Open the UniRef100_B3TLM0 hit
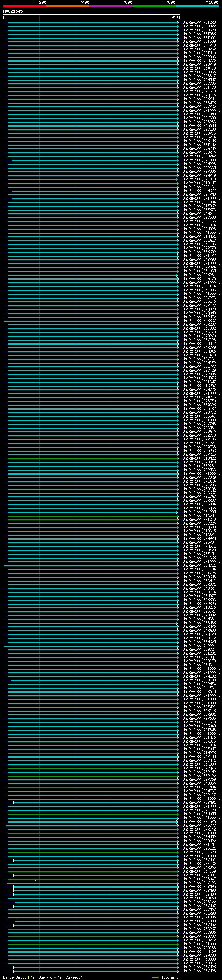Viewport: 222px width, 980px height. 199,145
